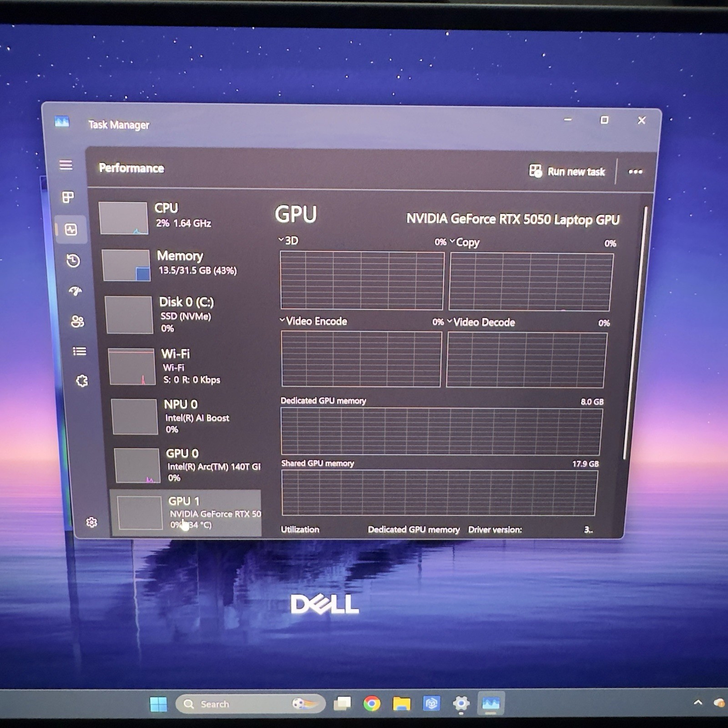Open Settings gear on taskbar

coord(461,703)
